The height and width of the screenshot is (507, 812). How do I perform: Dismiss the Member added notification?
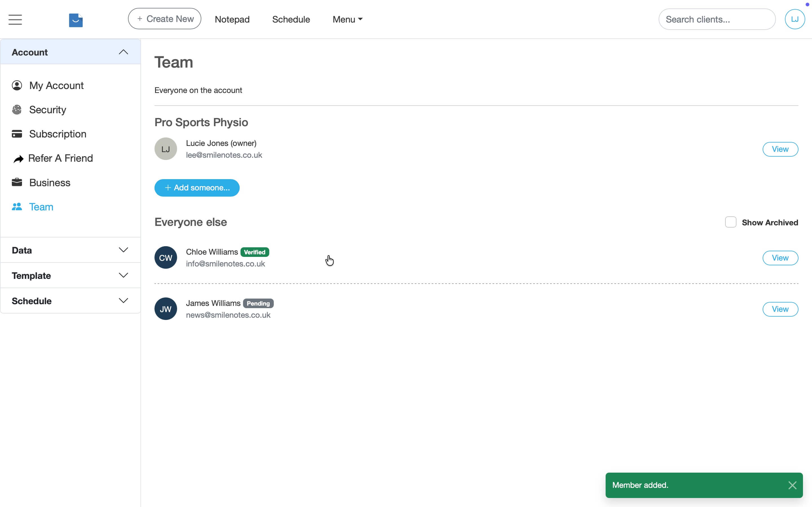pos(792,485)
